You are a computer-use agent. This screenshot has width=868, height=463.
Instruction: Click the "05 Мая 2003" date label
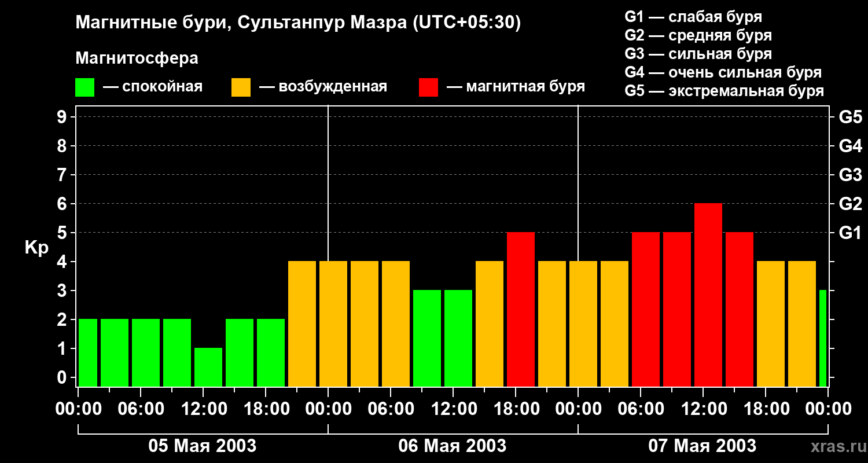[x=203, y=446]
